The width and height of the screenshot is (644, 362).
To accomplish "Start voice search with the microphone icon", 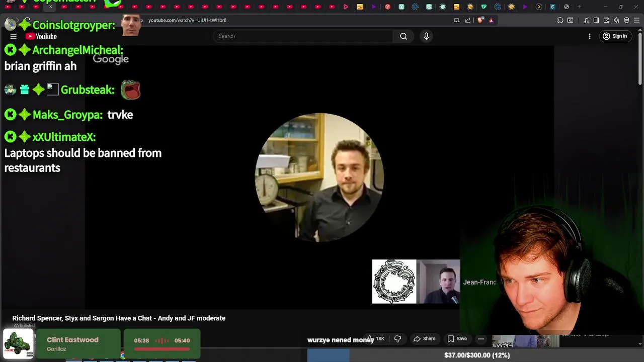I will click(426, 36).
